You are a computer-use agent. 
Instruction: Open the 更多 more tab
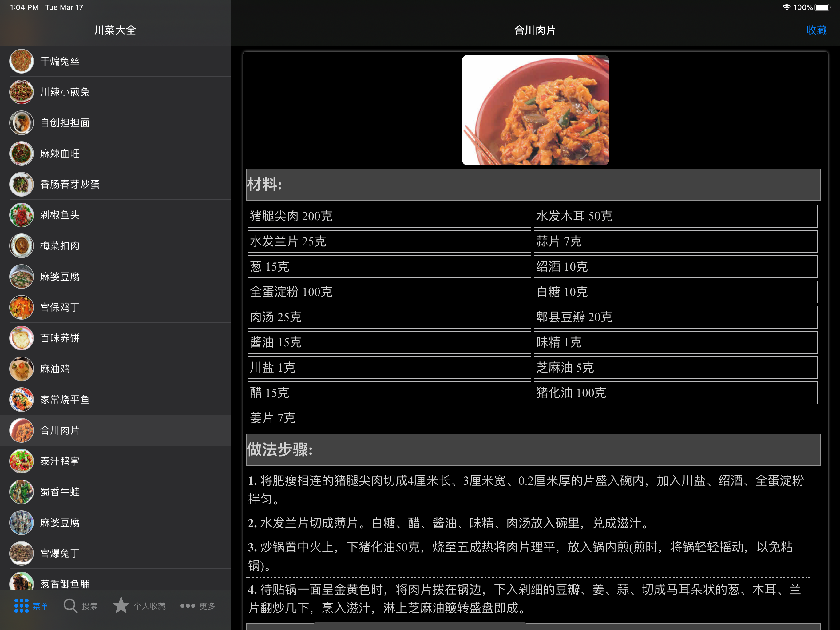point(198,606)
